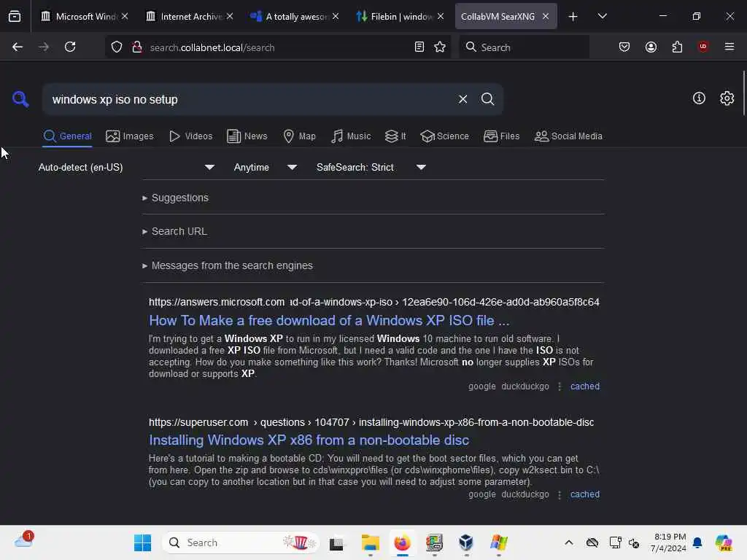Viewport: 747px width, 560px height.
Task: Click the uBlock Origin extension icon
Action: click(703, 47)
